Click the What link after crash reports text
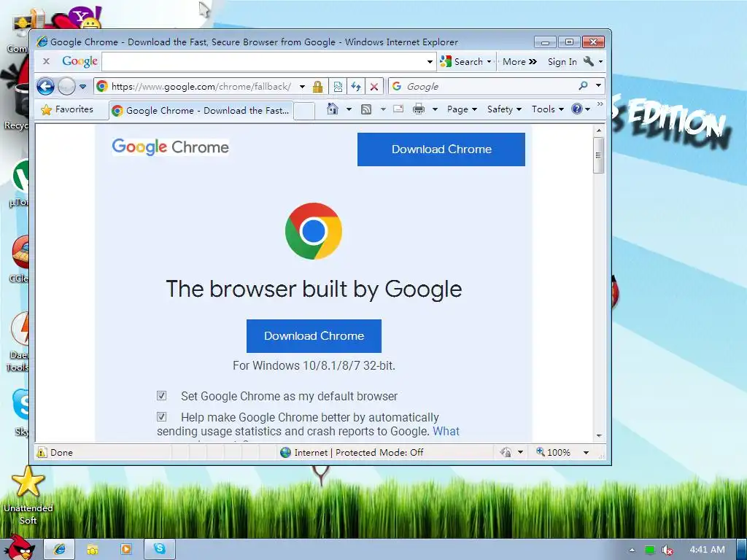The width and height of the screenshot is (747, 560). pos(446,432)
